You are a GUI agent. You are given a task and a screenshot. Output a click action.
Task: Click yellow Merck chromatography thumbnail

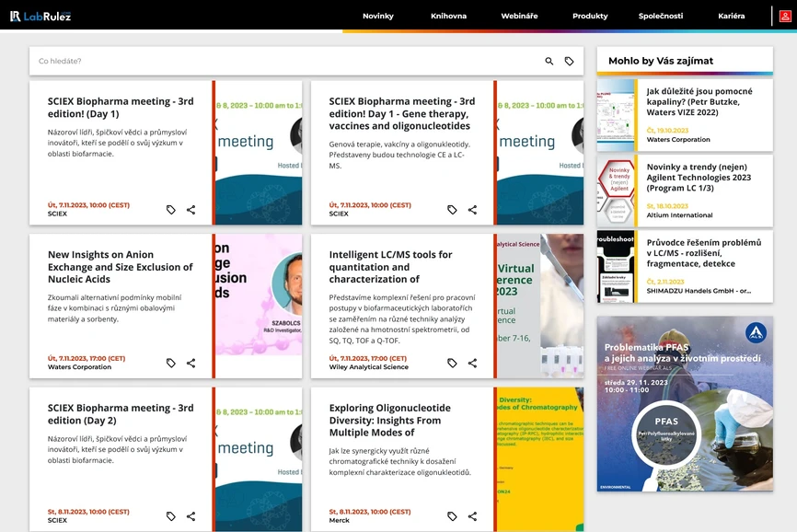(540, 459)
